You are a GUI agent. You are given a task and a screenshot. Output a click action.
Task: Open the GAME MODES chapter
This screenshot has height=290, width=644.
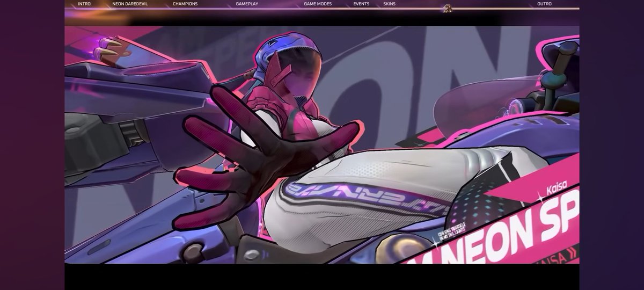pos(318,4)
